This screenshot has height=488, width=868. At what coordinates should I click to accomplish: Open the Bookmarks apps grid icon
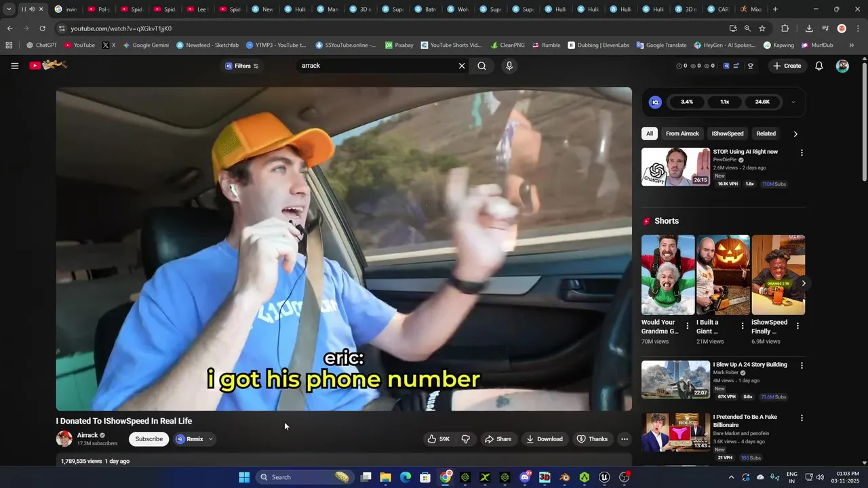tap(9, 45)
